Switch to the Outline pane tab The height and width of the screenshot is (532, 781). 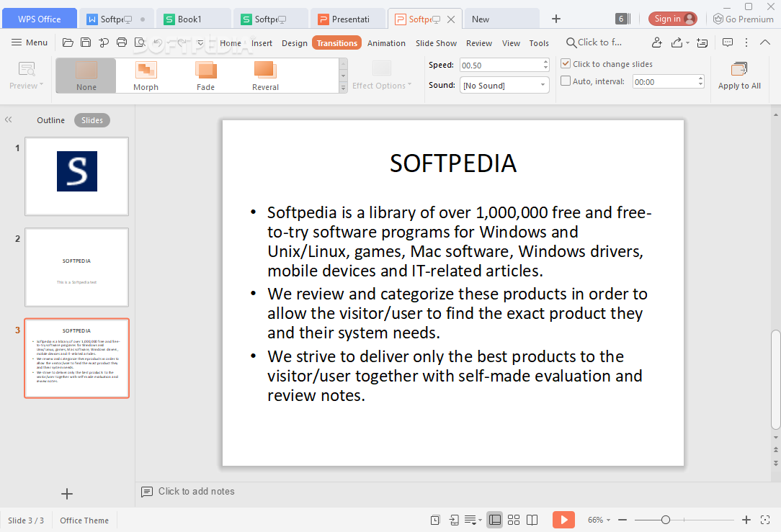(51, 120)
